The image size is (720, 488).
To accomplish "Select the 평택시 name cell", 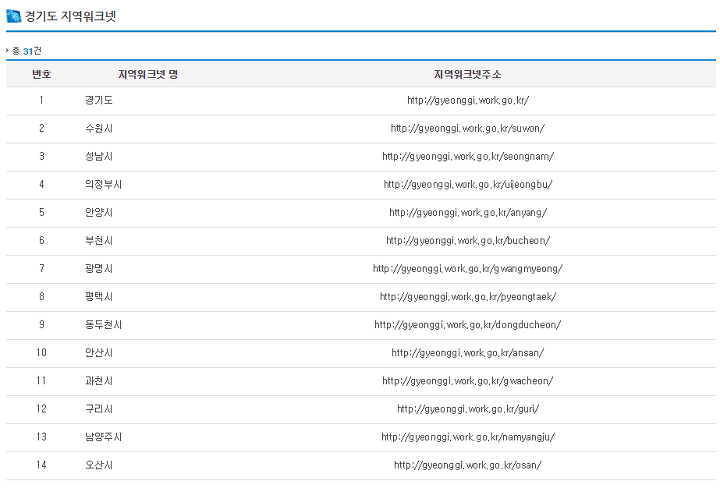I will point(99,296).
